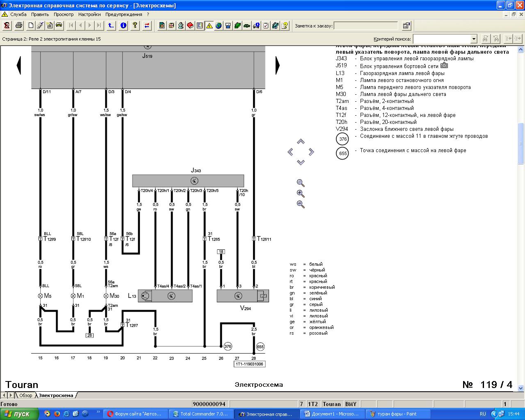Click the V294 legend entry text

(x=407, y=129)
